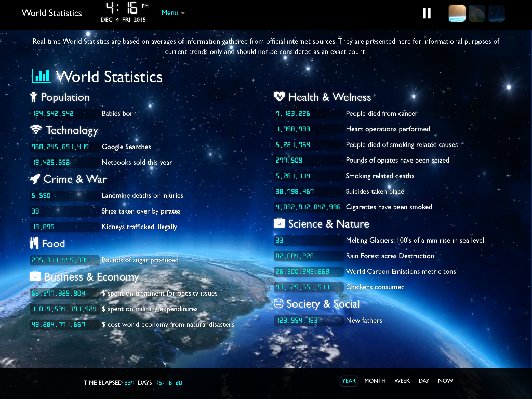Screen dimensions: 532x399
Task: Click the Technology section heading
Action: (72, 130)
